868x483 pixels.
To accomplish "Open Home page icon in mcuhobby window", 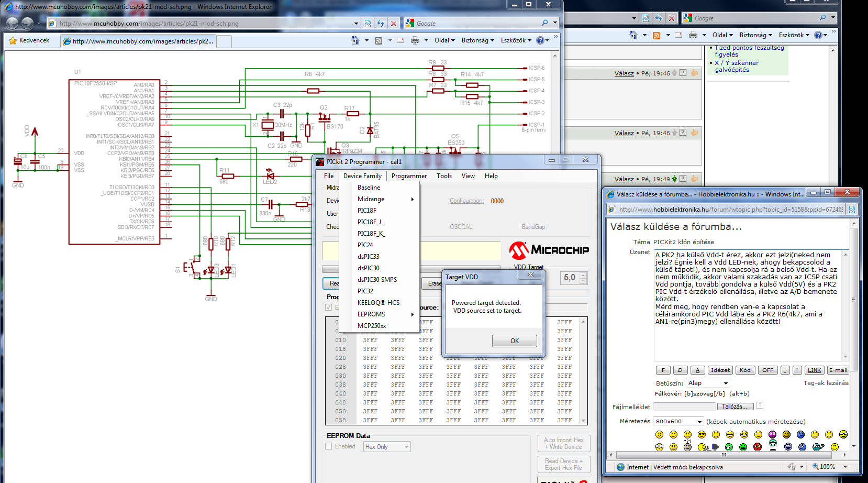I will [x=355, y=40].
